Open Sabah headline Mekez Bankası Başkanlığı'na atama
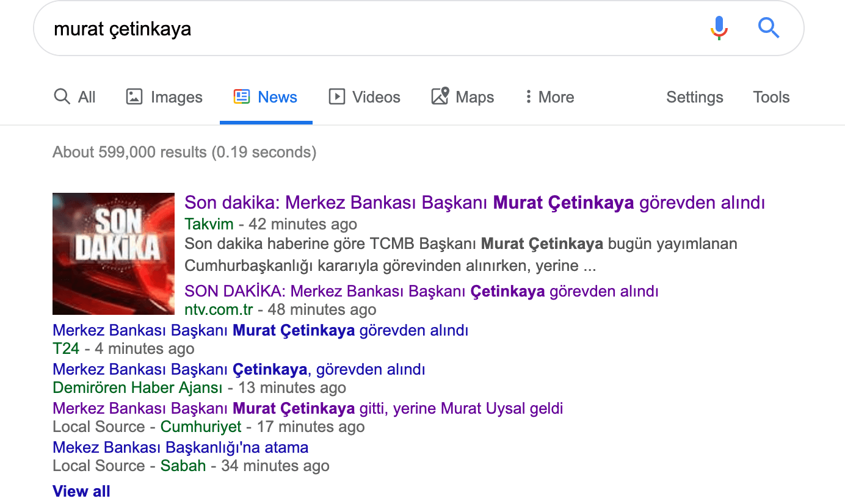Viewport: 845px width, 504px height. [181, 447]
